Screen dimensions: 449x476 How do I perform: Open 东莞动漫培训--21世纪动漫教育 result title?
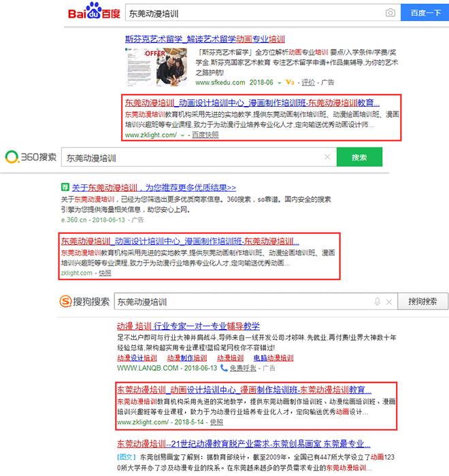[244, 444]
